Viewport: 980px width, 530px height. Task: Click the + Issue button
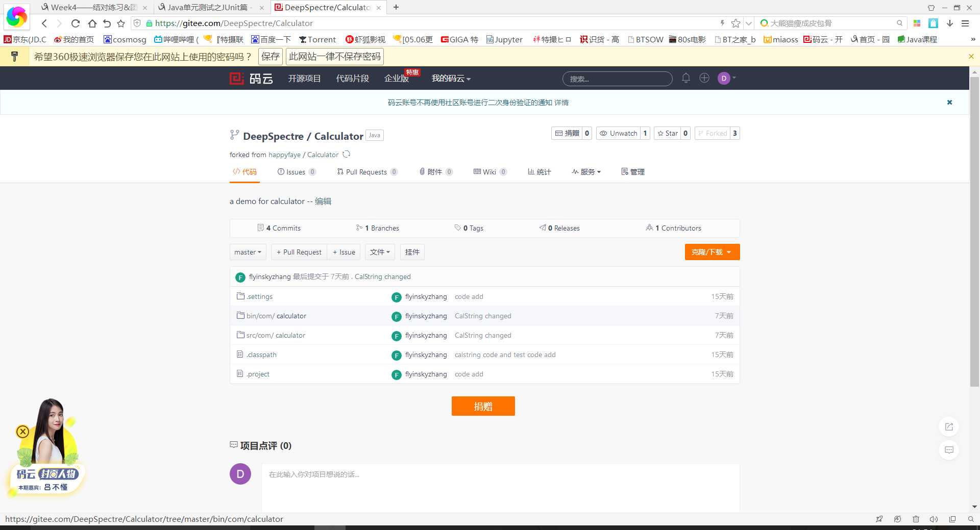pyautogui.click(x=344, y=252)
